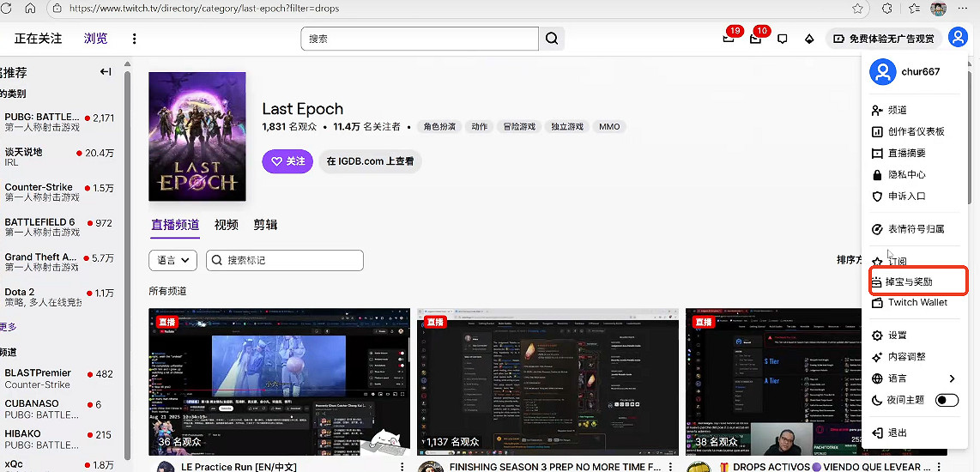Collapse the left sidebar with arrow icon
980x472 pixels.
[x=106, y=72]
